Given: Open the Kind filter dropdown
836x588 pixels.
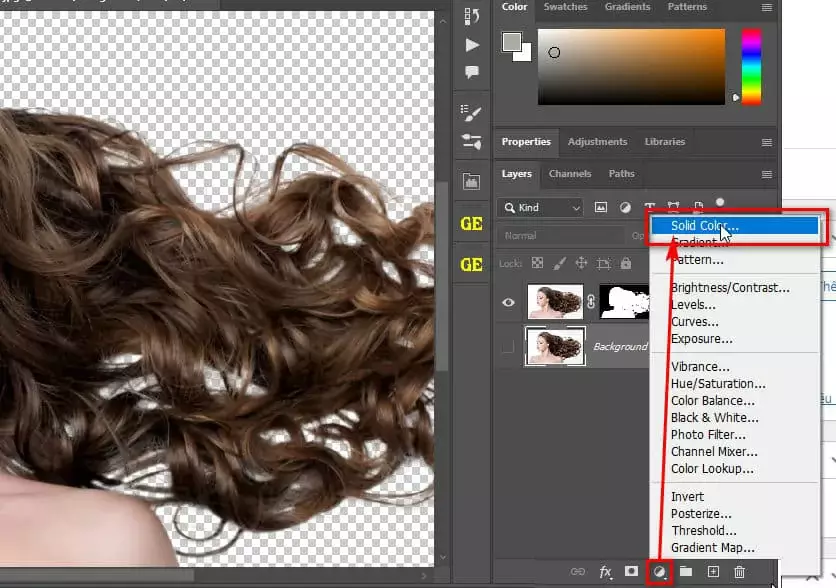Looking at the screenshot, I should 540,207.
